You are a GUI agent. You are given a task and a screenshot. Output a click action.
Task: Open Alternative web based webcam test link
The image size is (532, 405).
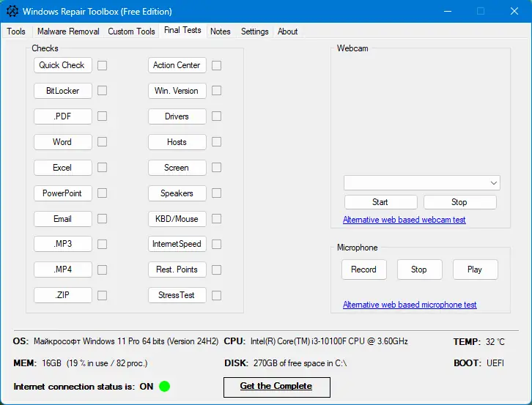point(404,220)
